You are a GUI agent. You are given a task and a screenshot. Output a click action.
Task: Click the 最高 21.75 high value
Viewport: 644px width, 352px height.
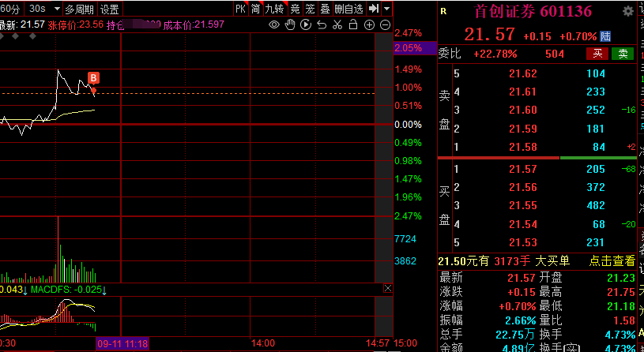[621, 292]
